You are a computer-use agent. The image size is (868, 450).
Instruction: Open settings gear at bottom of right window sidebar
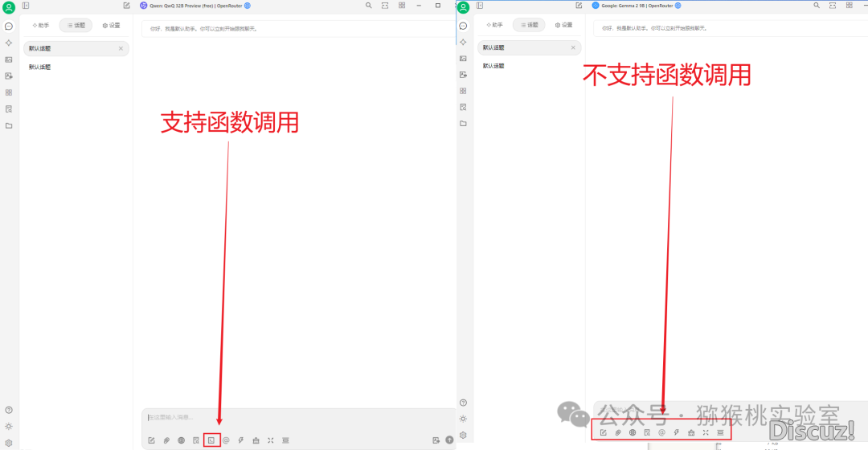[464, 435]
